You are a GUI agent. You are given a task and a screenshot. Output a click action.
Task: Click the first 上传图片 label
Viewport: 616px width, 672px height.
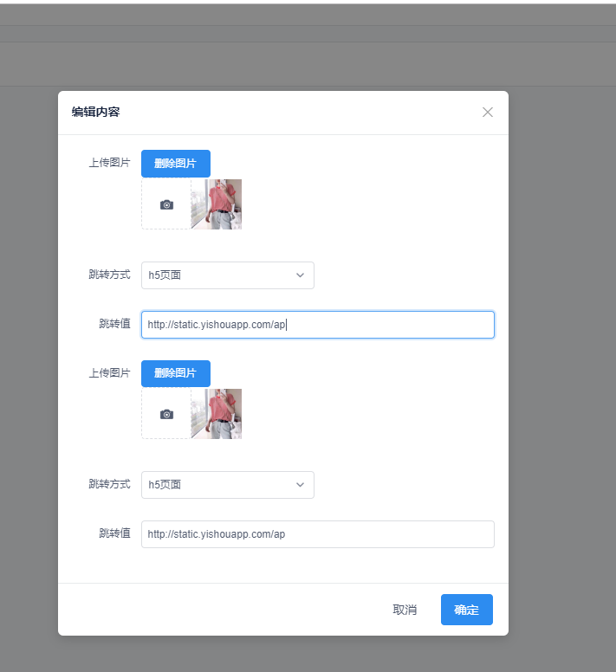point(109,163)
